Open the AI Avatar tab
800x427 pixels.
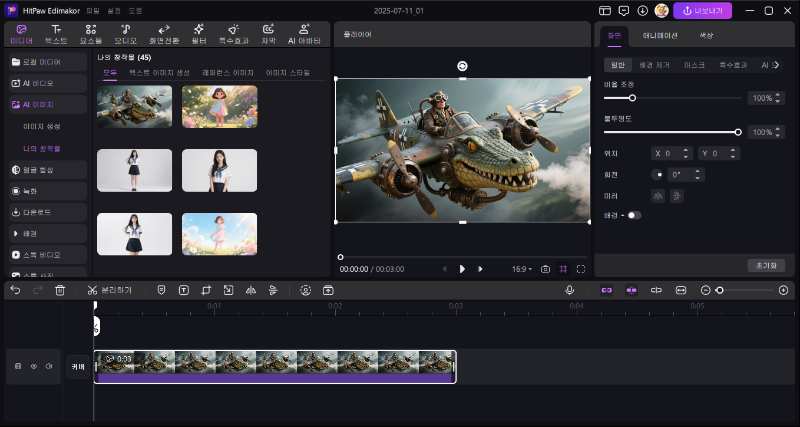[x=304, y=34]
